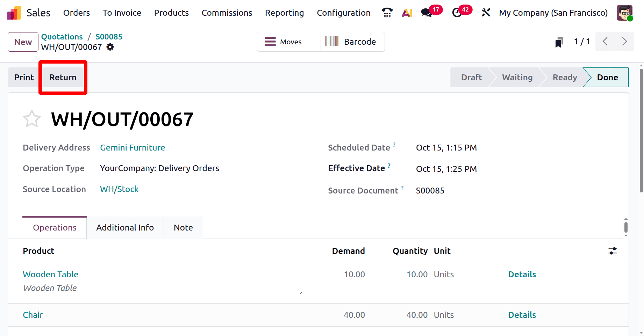Open the activities clock icon with 42 badge
The width and height of the screenshot is (644, 336).
pyautogui.click(x=456, y=13)
